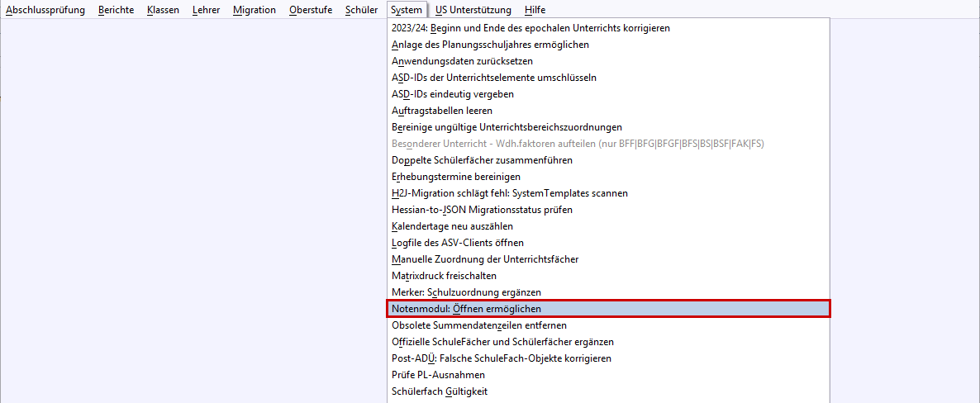Select Erhebungstermine bereinigen

pyautogui.click(x=609, y=177)
